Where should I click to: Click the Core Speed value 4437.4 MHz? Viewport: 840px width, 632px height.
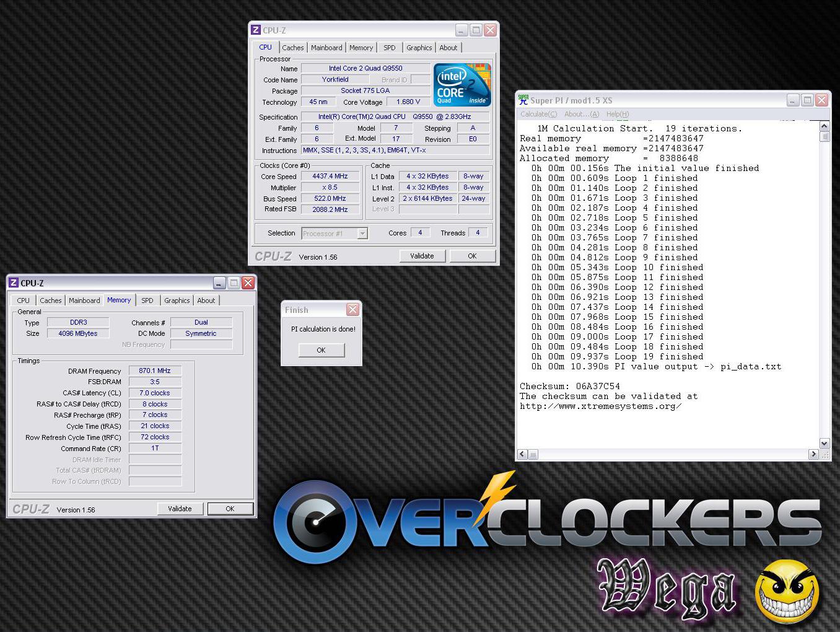point(330,176)
